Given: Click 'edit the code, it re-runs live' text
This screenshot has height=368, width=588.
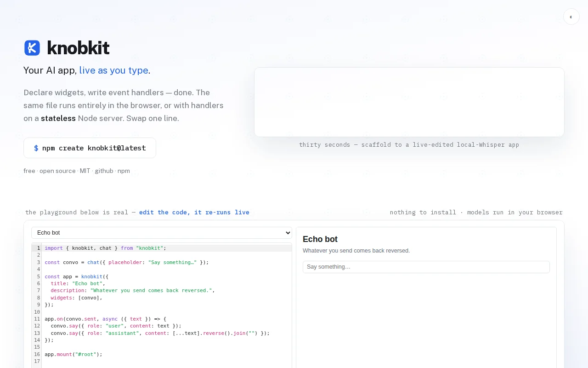Looking at the screenshot, I should (x=194, y=213).
